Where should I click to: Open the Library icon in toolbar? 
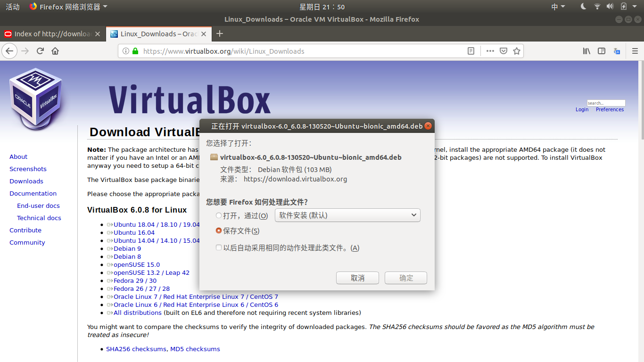click(x=586, y=51)
